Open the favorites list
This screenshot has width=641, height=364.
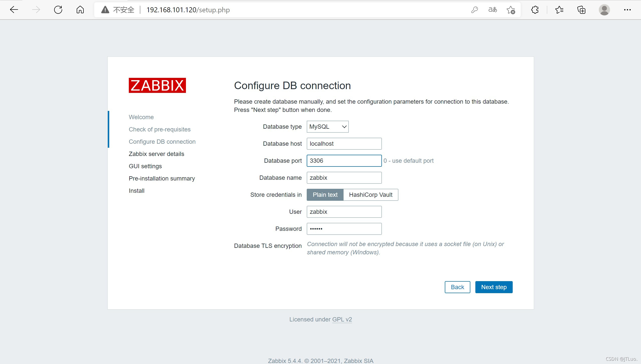(559, 10)
